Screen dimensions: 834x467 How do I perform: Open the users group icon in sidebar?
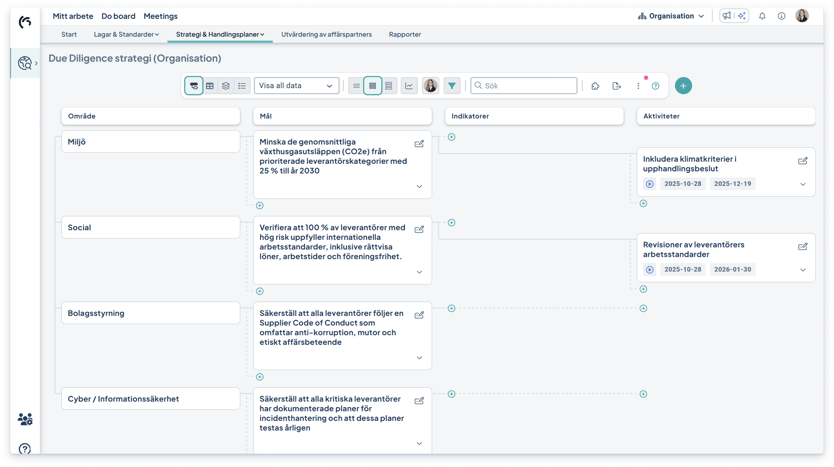pos(25,419)
